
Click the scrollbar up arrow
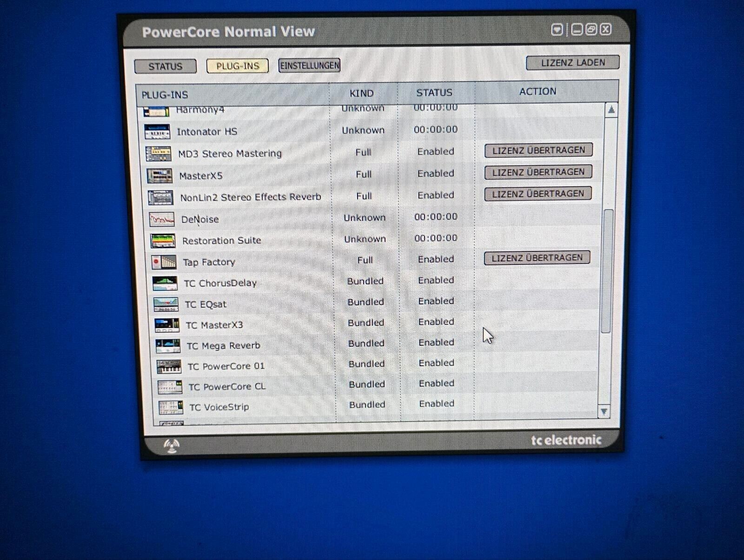(611, 110)
